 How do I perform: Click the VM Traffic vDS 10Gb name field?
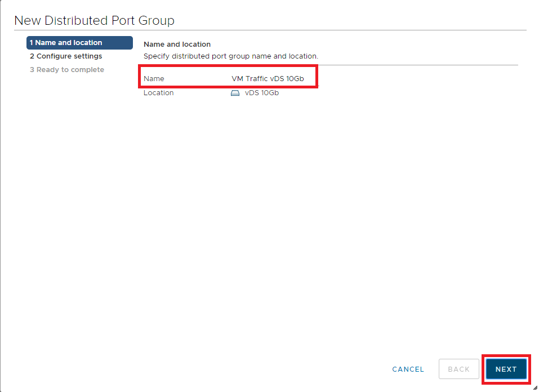268,79
